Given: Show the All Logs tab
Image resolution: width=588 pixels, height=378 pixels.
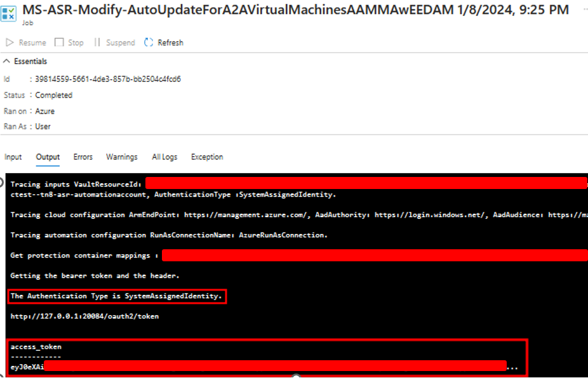Looking at the screenshot, I should [164, 157].
